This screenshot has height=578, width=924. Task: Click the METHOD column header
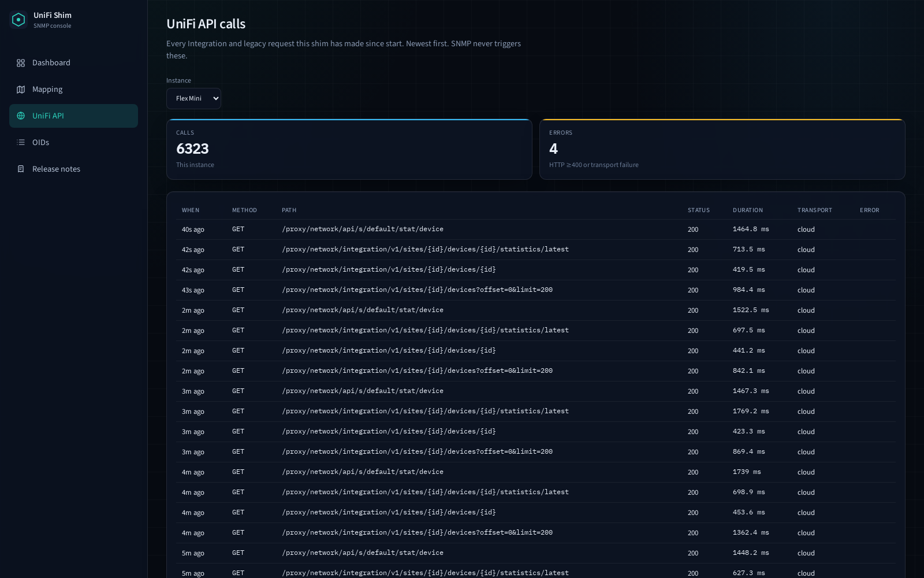click(244, 210)
